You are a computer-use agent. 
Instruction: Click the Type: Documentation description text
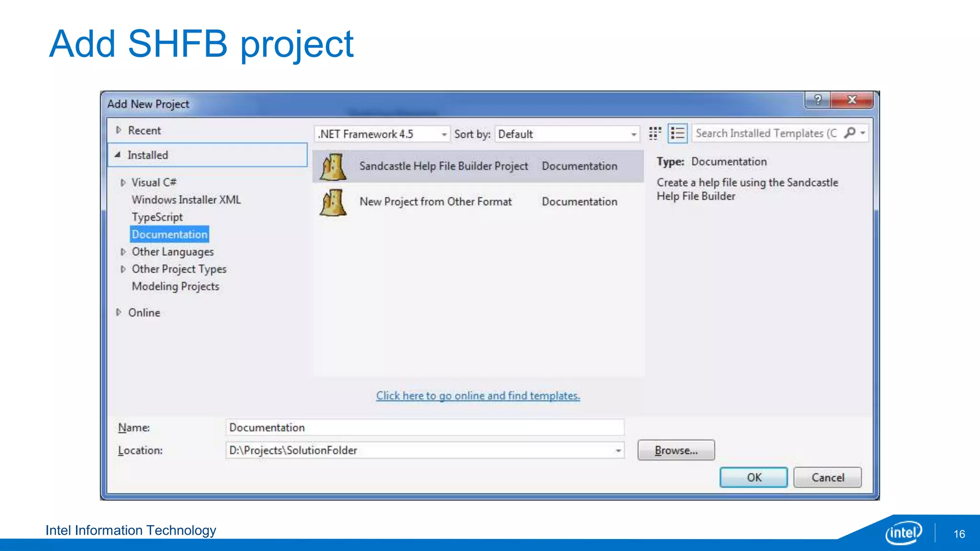coord(712,162)
